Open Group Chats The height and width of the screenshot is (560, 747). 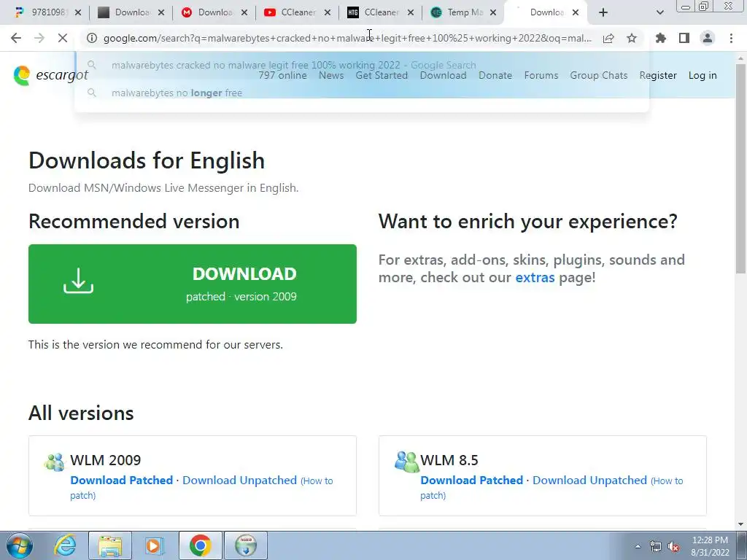[x=599, y=75]
